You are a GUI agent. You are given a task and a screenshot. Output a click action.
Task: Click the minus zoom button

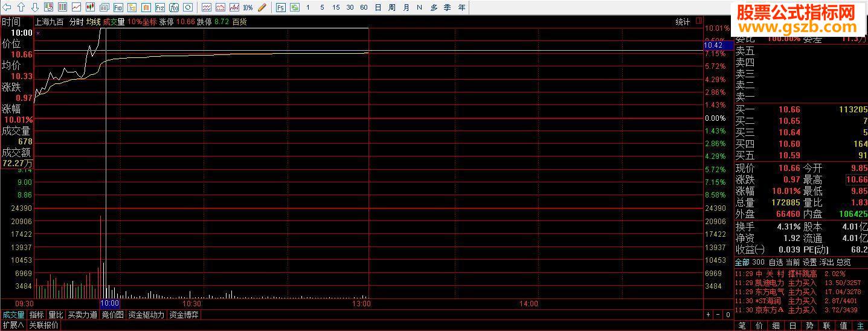pyautogui.click(x=718, y=315)
